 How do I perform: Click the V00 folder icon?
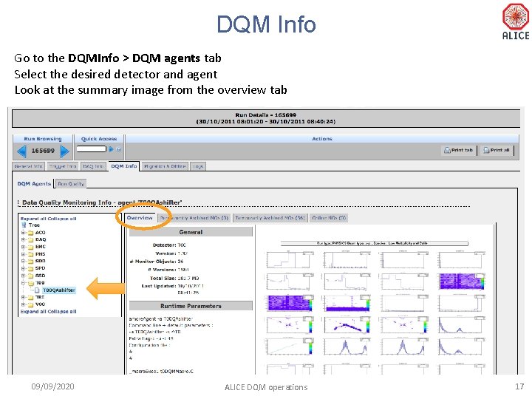click(x=30, y=304)
